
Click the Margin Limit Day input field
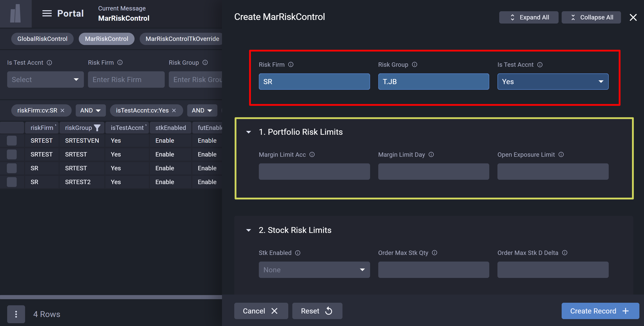coord(434,172)
